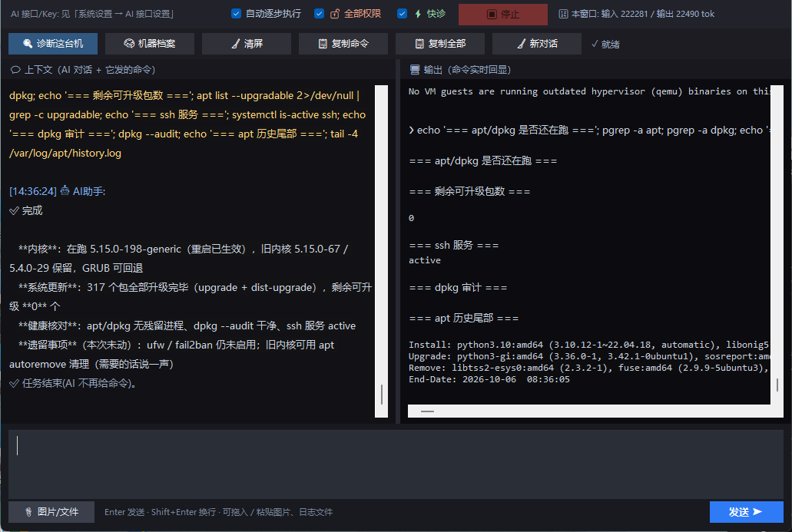Viewport: 792px width, 532px height.
Task: Click the '=== dpkg 审计 ===' output line
Action: [458, 288]
